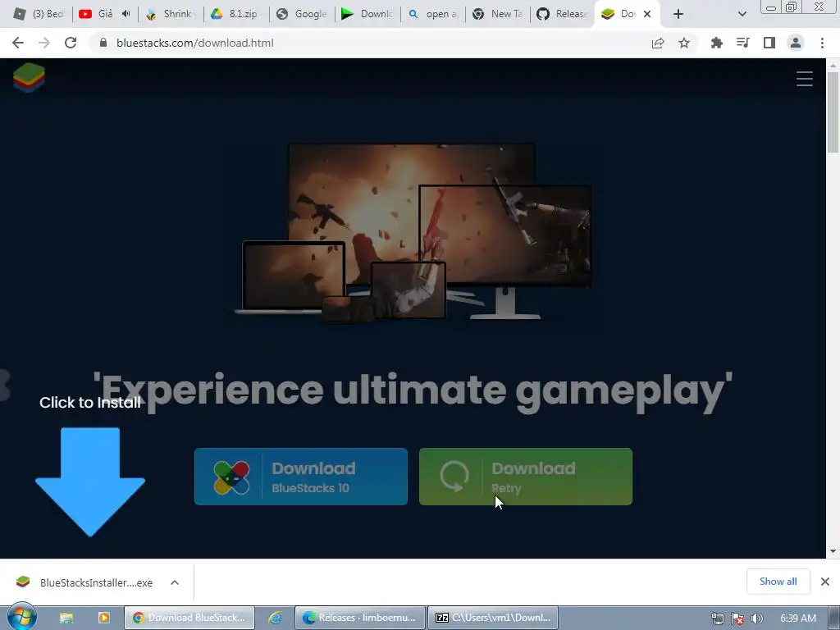Screen dimensions: 840x630
Task: Open Windows Explorer from taskbar
Action: (66, 618)
